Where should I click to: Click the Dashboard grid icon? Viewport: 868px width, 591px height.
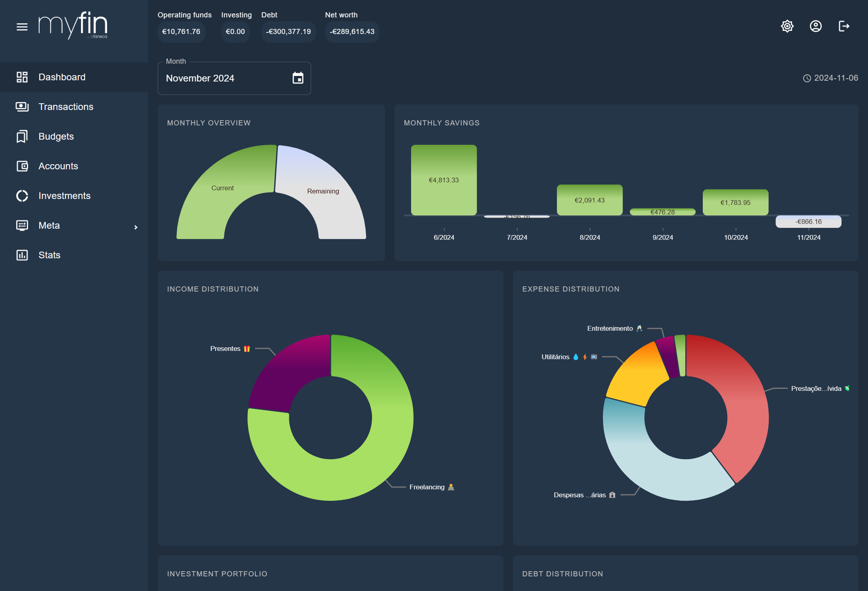[x=22, y=77]
